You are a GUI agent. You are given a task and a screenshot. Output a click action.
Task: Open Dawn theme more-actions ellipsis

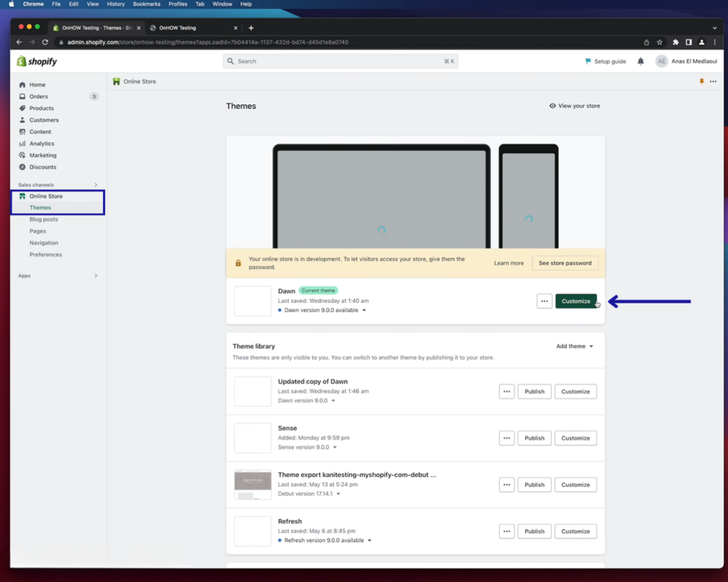(544, 301)
